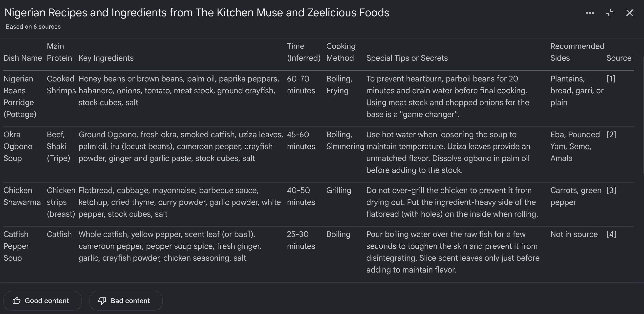
Task: Click the Recommended Sides column header
Action: [577, 52]
